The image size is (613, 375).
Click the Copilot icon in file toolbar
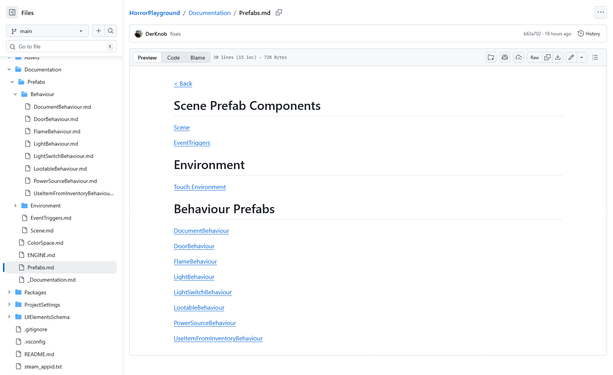[x=505, y=57]
